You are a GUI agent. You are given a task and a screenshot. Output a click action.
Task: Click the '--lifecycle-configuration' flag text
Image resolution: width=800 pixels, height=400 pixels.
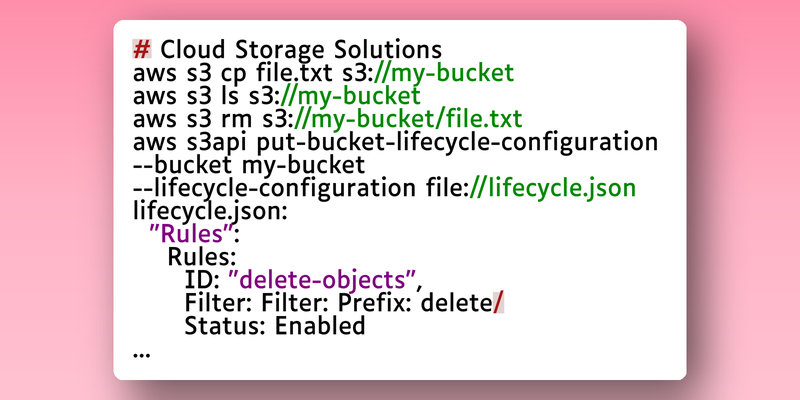pyautogui.click(x=274, y=189)
